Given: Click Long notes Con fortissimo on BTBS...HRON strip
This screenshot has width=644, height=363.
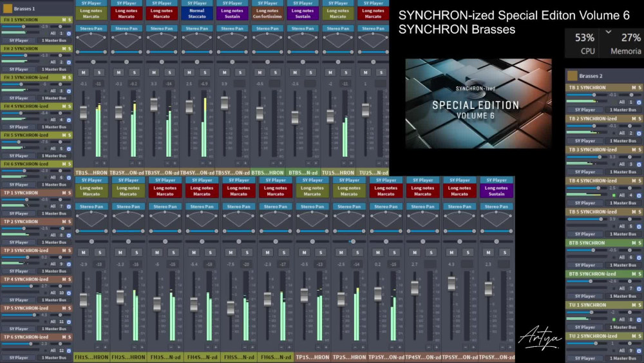Looking at the screenshot, I should [x=267, y=14].
